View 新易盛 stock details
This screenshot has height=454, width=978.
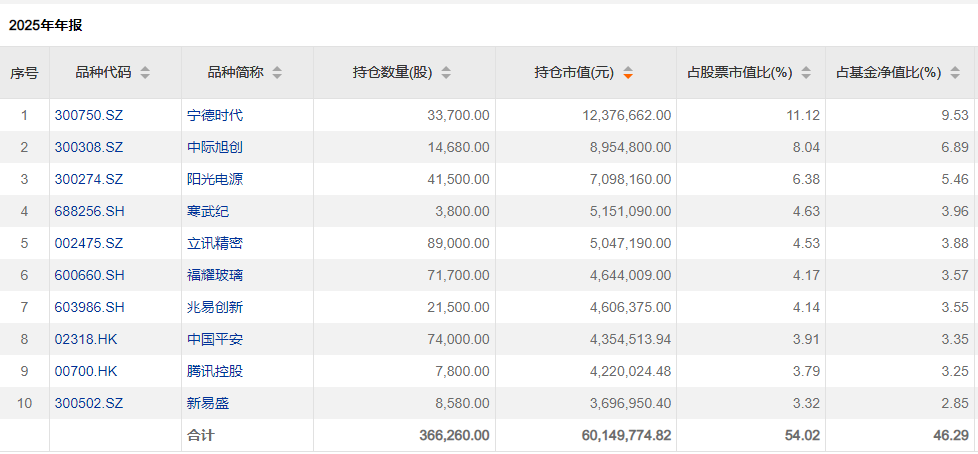click(208, 403)
